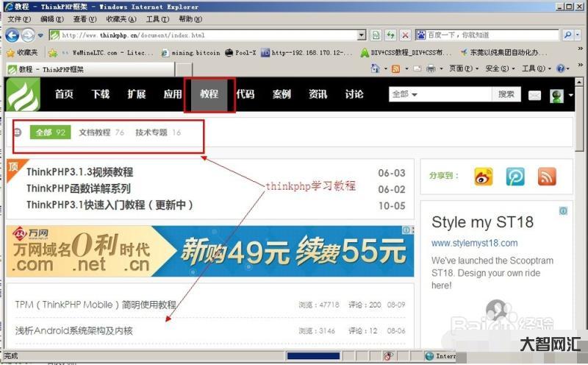Click the IE Home icon
Viewport: 588px width, 365px height.
pyautogui.click(x=375, y=68)
